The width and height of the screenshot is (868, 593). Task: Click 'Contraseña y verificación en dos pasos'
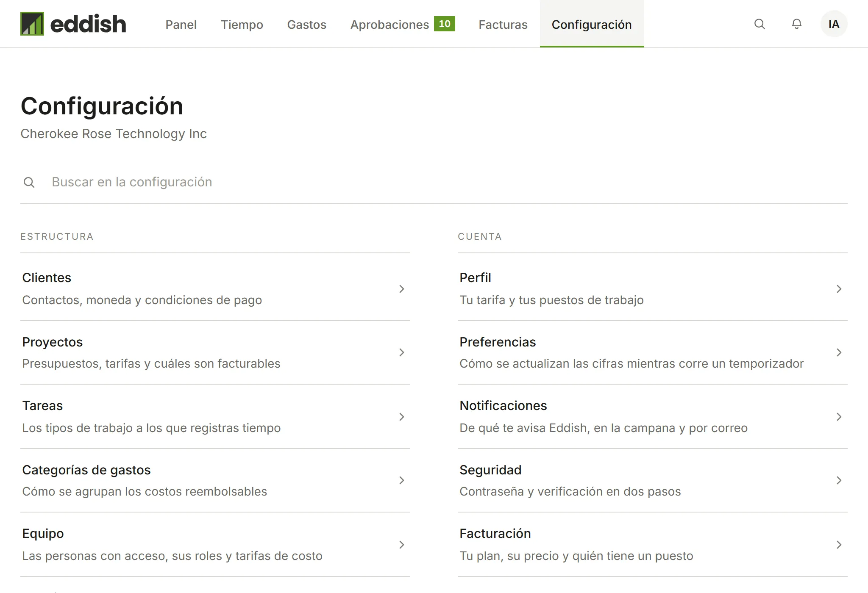(x=570, y=491)
